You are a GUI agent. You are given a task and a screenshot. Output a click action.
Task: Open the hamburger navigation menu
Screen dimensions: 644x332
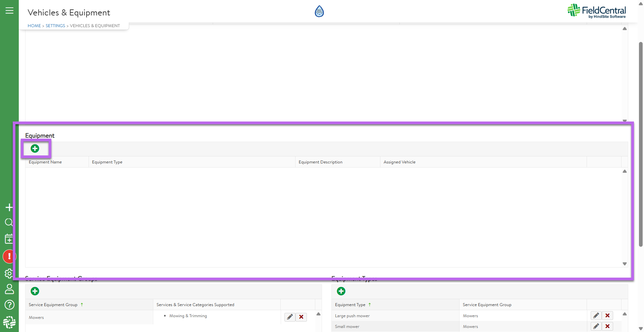pos(9,11)
